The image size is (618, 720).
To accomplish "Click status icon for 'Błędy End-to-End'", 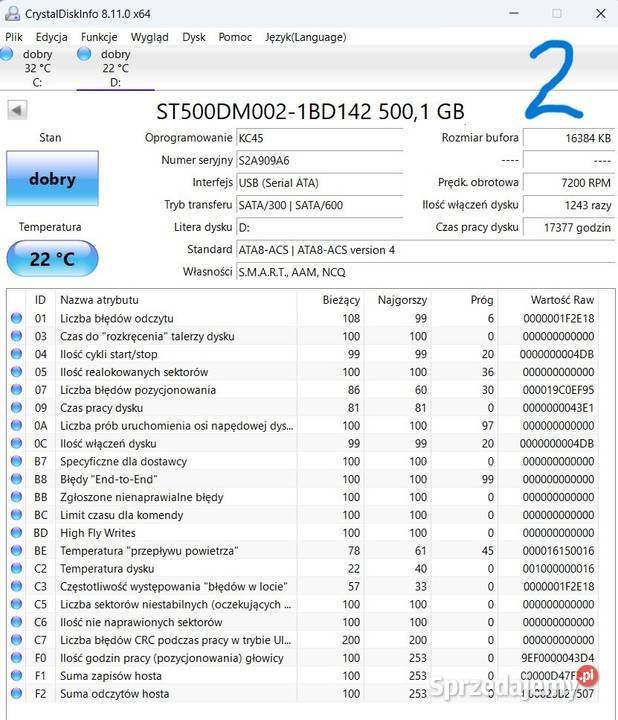I will (x=17, y=478).
